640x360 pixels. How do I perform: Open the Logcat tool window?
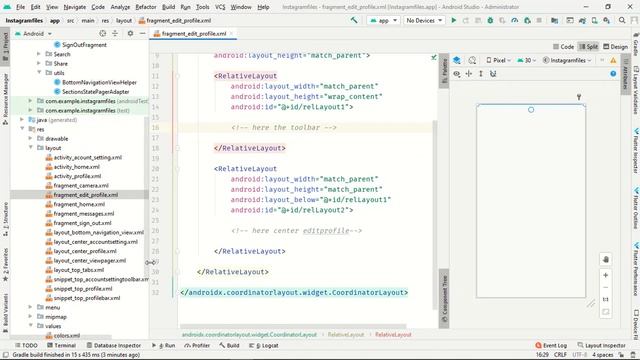click(x=264, y=345)
